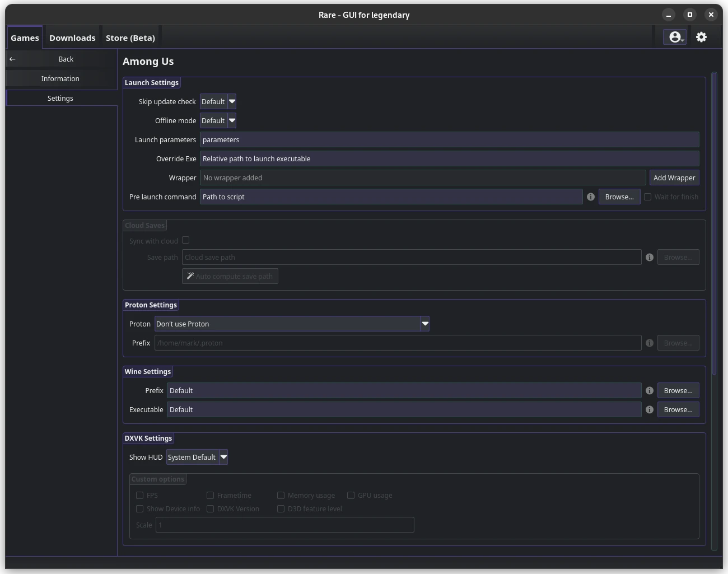
Task: Click Cloud save path field
Action: click(412, 257)
